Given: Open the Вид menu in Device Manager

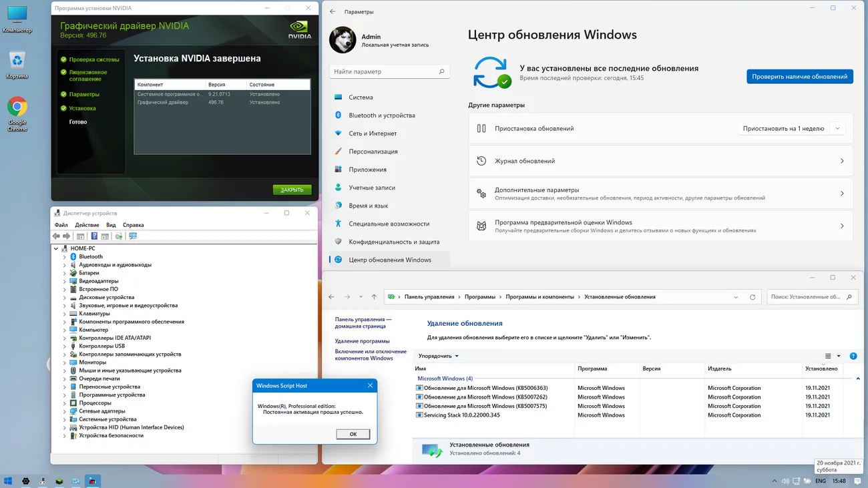Looking at the screenshot, I should click(111, 225).
